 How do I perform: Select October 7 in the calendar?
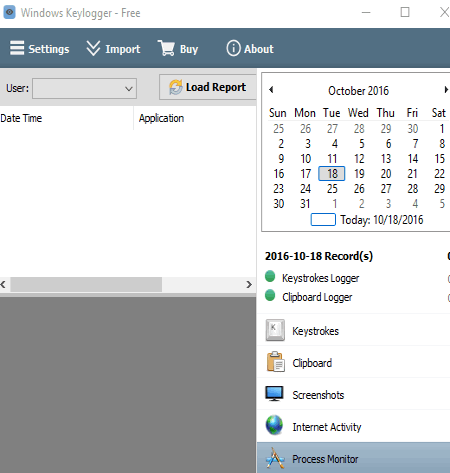click(x=415, y=144)
